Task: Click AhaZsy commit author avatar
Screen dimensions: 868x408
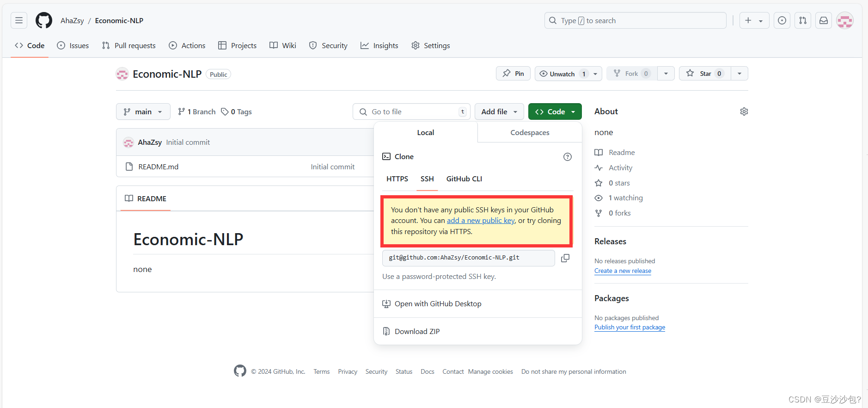Action: [x=128, y=142]
